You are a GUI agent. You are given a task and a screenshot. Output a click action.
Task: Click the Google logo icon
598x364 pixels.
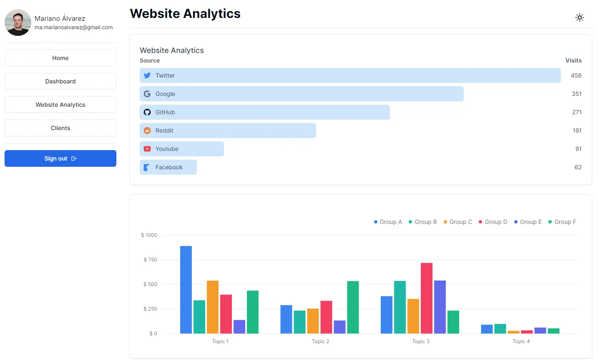tap(147, 94)
